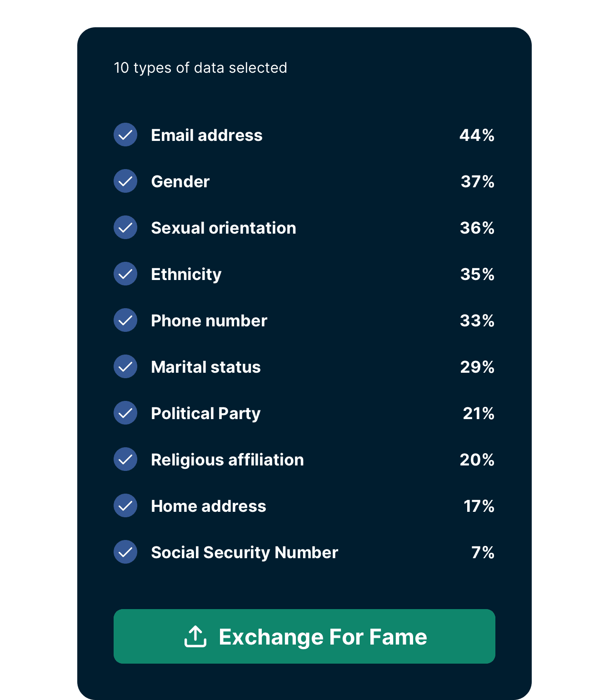This screenshot has width=609, height=700.
Task: Select the Email address label text
Action: (x=207, y=135)
